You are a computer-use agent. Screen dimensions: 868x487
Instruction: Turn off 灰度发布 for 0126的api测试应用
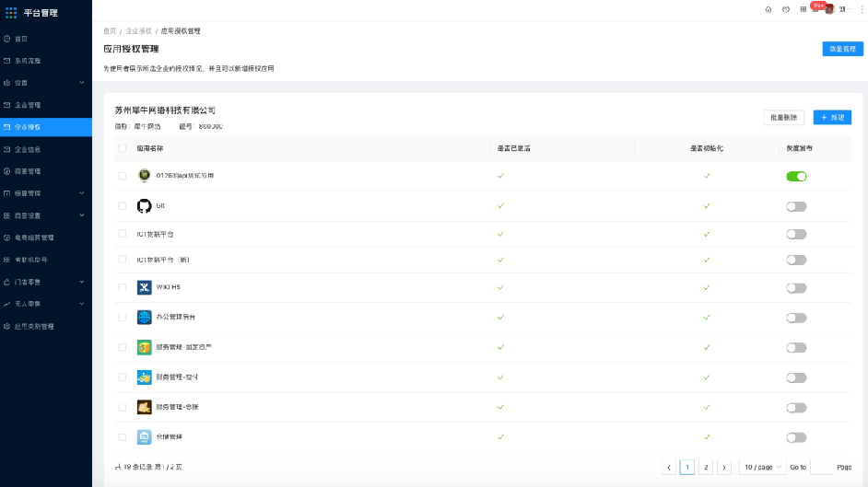[x=796, y=177]
